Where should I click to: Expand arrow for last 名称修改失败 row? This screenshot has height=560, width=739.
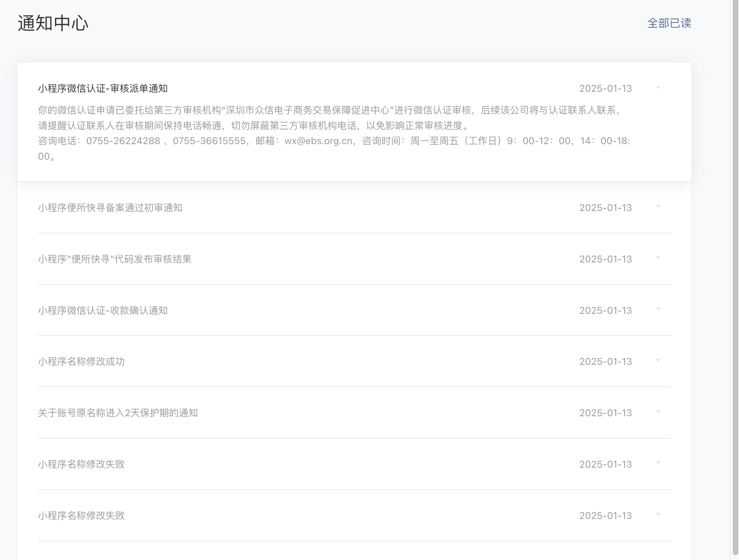(x=658, y=514)
